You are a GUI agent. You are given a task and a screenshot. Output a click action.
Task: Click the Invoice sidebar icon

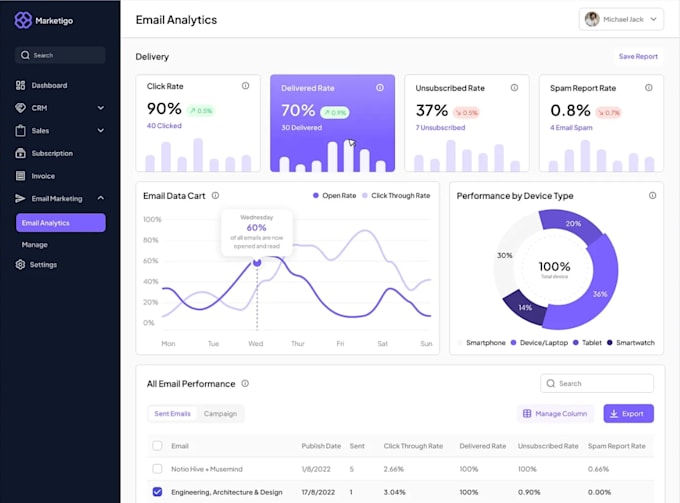click(x=20, y=176)
